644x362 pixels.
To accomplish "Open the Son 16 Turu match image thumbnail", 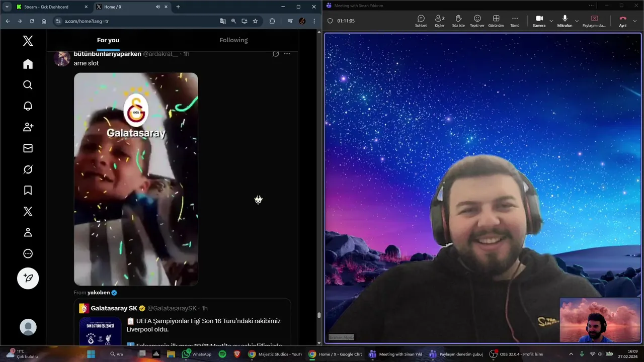I will 100,331.
